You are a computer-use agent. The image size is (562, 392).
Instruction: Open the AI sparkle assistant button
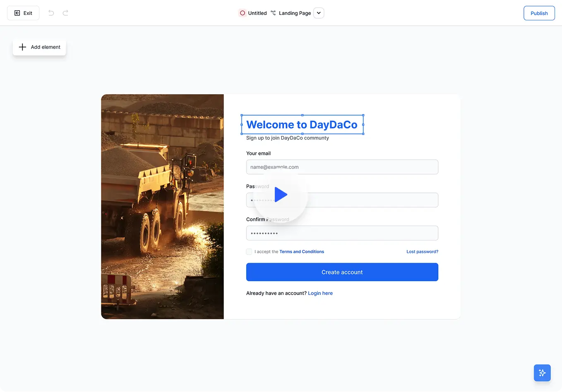click(x=542, y=373)
